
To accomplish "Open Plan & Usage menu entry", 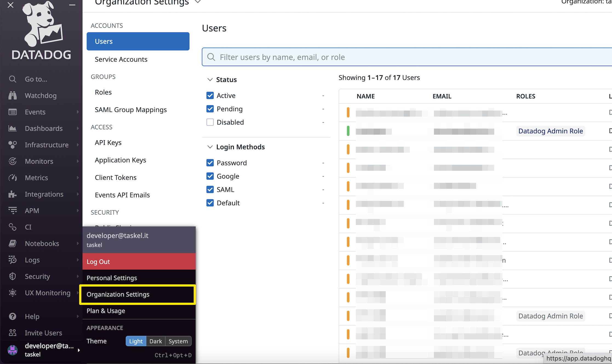I will [x=106, y=311].
